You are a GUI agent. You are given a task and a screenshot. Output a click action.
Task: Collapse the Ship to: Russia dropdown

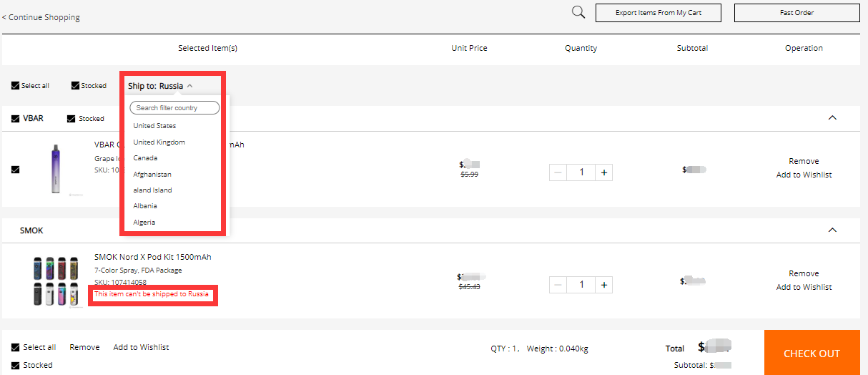[x=160, y=86]
